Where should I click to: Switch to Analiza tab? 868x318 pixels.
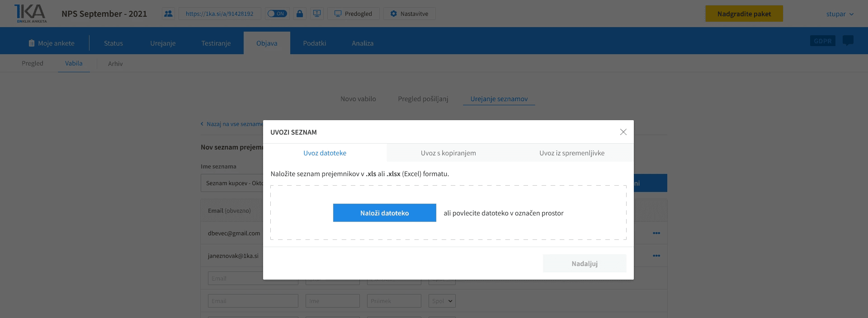(363, 43)
